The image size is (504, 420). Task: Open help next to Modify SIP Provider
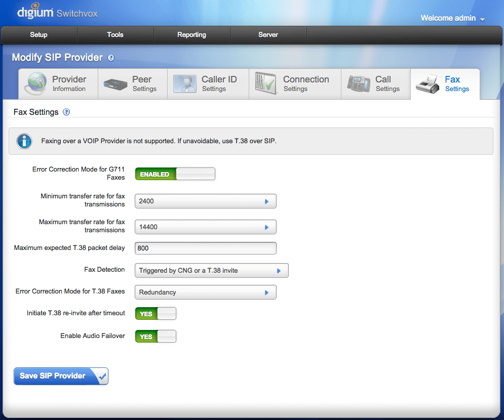coord(111,58)
